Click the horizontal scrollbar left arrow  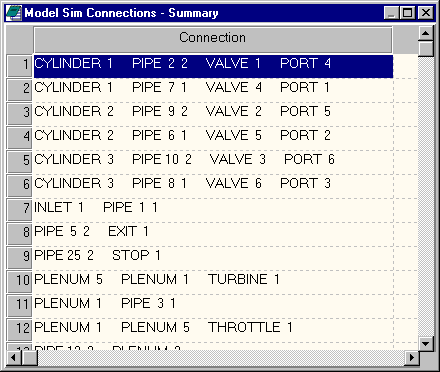coord(14,358)
